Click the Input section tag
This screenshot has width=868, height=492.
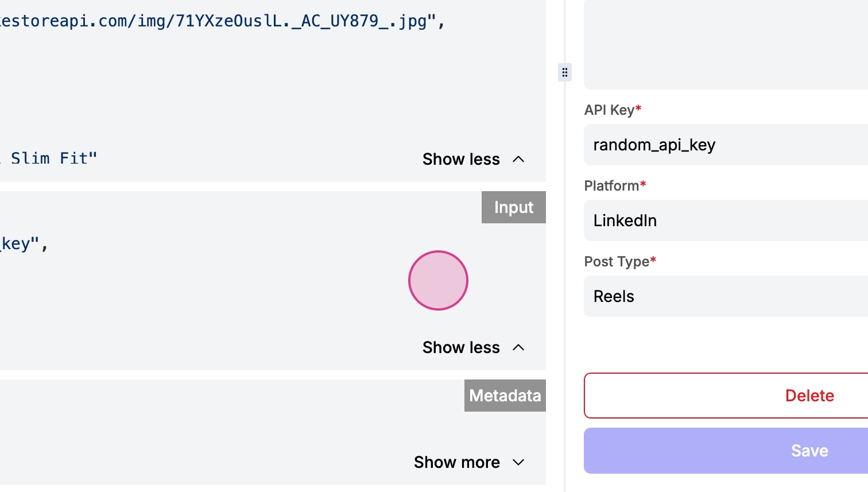click(513, 207)
